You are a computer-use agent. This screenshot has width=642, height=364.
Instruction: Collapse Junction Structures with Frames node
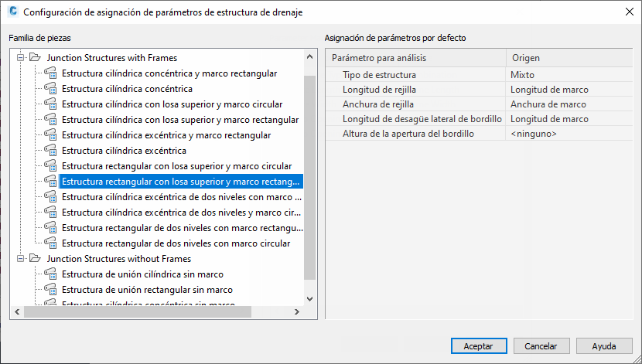pos(21,58)
